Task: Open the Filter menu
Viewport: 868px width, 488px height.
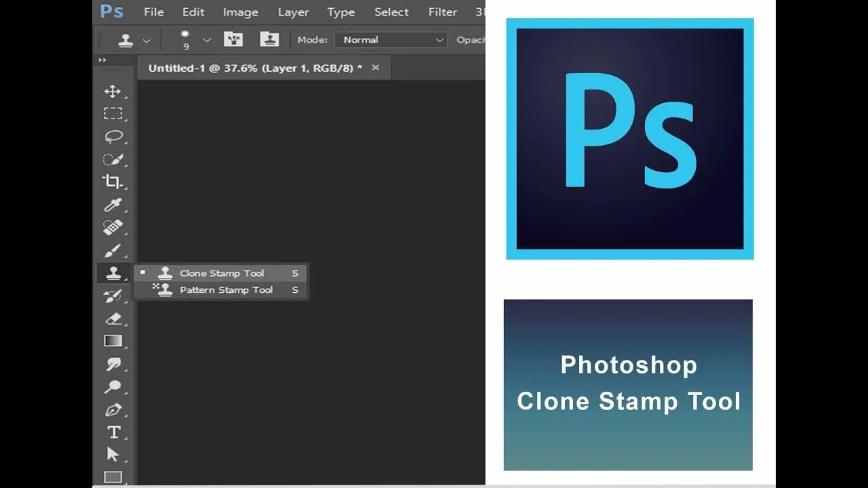Action: coord(443,12)
